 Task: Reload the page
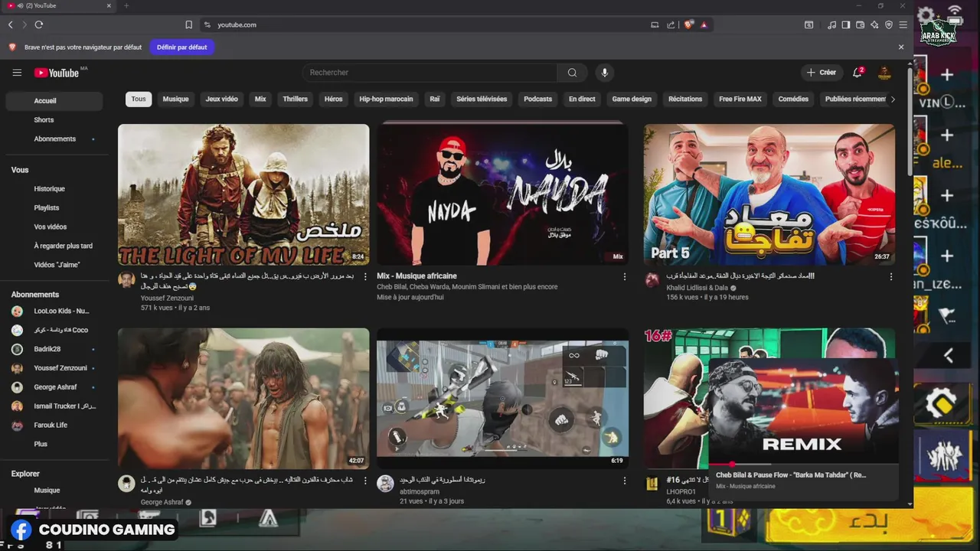tap(39, 24)
